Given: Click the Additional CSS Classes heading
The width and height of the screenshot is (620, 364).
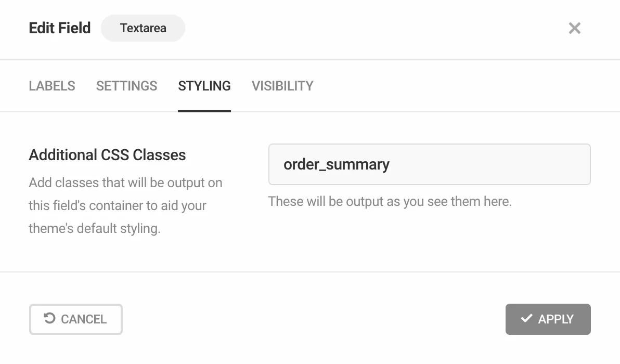Looking at the screenshot, I should click(x=107, y=154).
